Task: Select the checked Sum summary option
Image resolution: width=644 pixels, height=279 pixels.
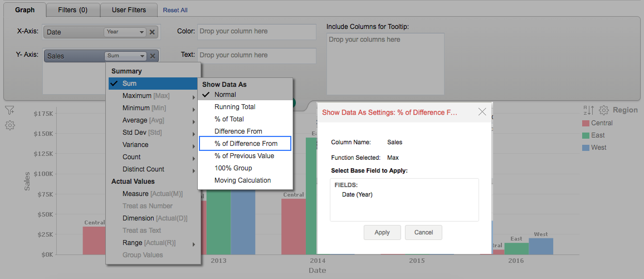Action: 129,84
